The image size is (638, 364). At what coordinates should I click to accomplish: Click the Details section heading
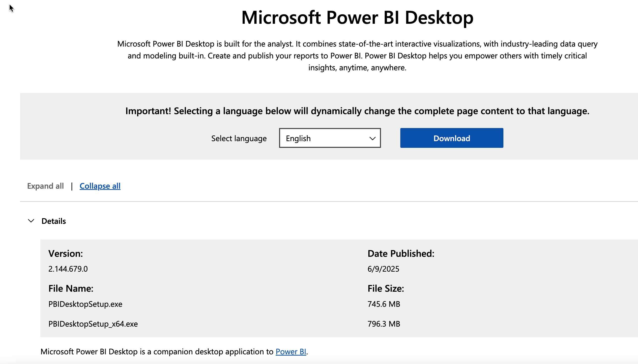pos(54,221)
